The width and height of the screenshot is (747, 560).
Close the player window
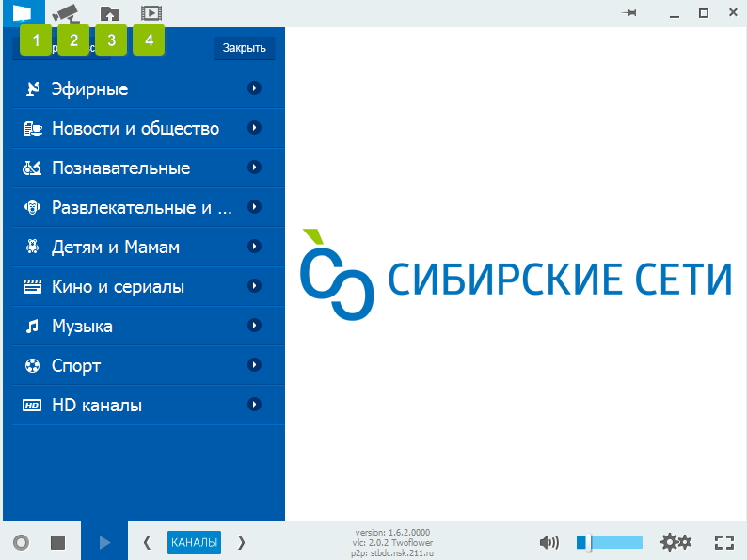tap(733, 12)
